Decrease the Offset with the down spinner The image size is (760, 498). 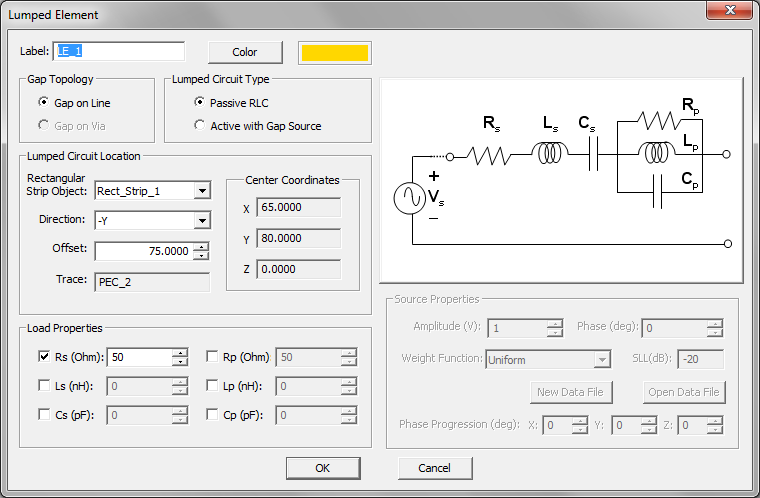pyautogui.click(x=201, y=256)
